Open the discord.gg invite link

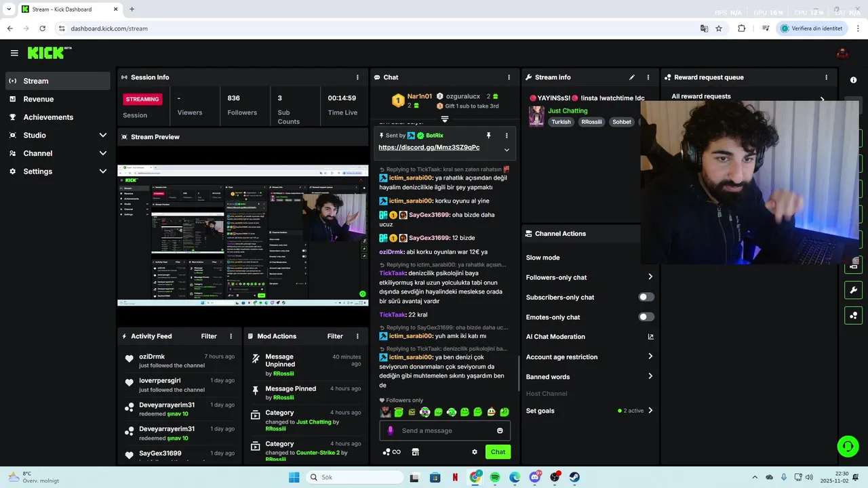tap(429, 147)
